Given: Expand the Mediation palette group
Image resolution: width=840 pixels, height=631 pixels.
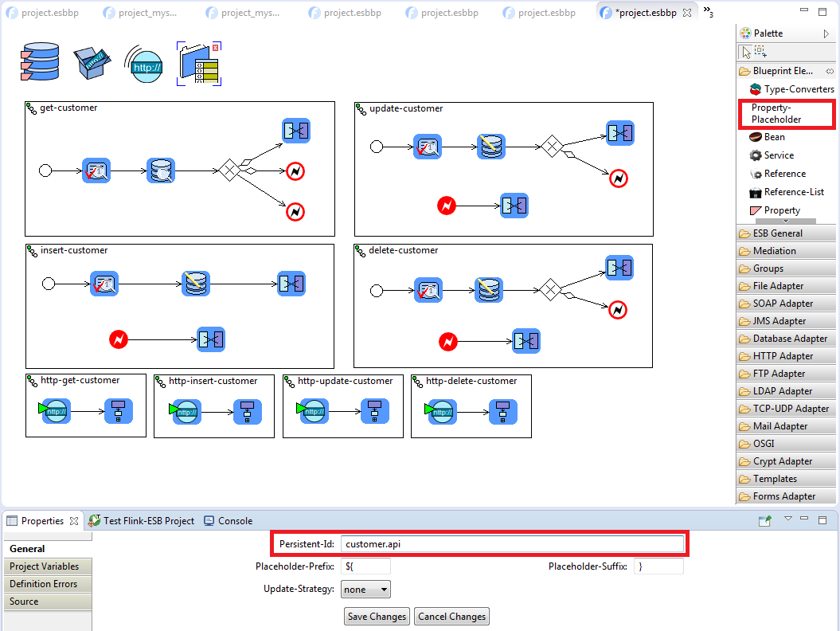Looking at the screenshot, I should pyautogui.click(x=774, y=251).
